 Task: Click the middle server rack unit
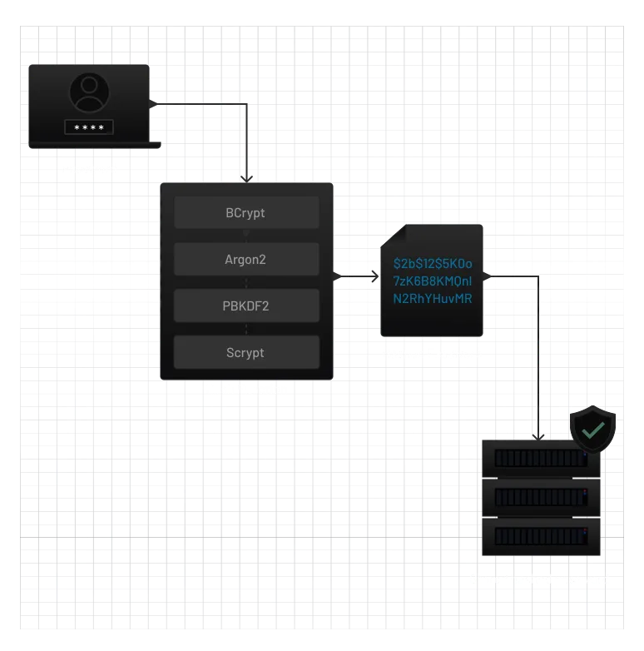point(541,497)
